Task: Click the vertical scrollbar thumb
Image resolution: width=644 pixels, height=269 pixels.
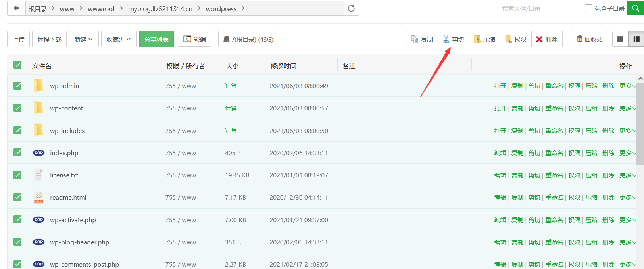Action: pos(640,124)
